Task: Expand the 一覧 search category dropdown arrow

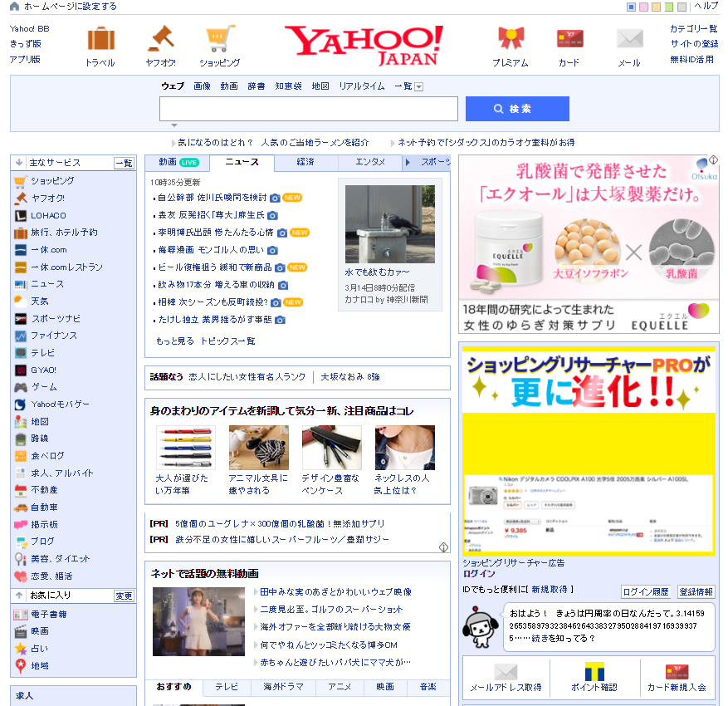Action: coord(418,87)
